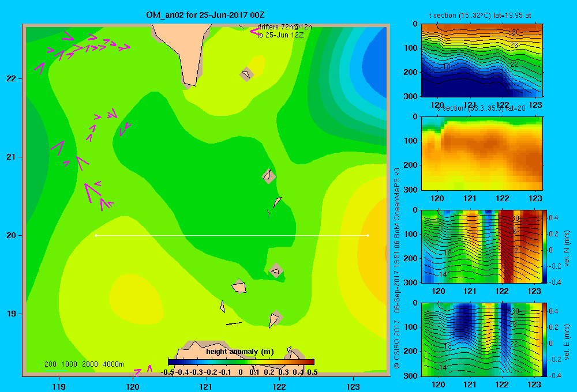Click the vel. E velocity color scale
The height and width of the screenshot is (392, 577).
[x=545, y=340]
